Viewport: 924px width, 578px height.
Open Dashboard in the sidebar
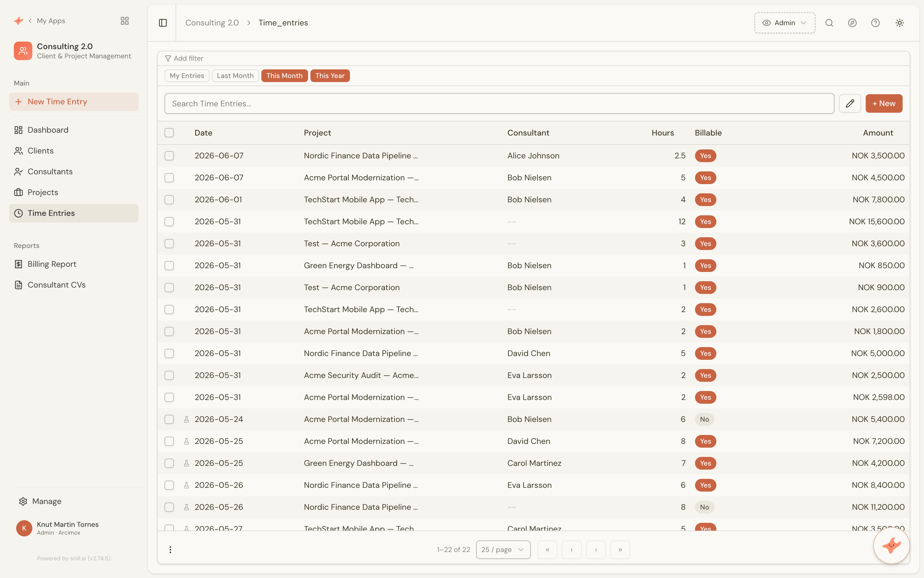[74, 130]
